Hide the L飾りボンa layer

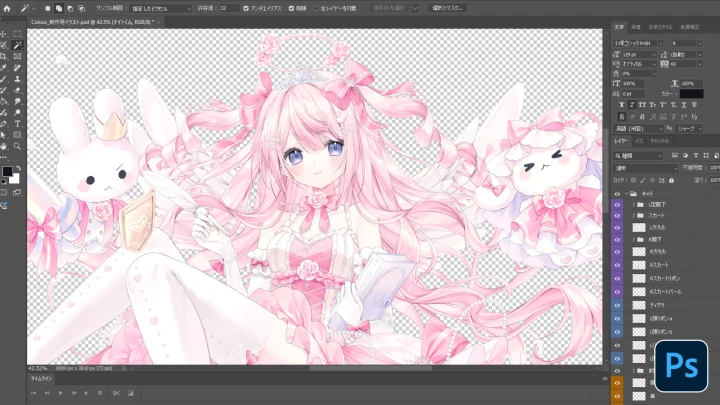coord(617,318)
